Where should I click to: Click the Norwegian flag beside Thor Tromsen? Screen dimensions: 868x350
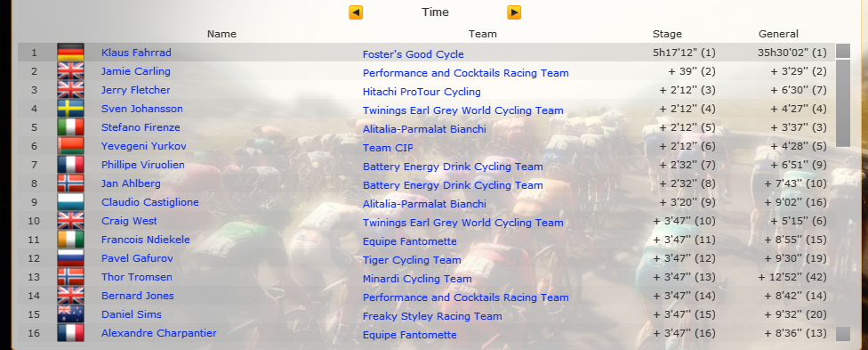point(71,277)
